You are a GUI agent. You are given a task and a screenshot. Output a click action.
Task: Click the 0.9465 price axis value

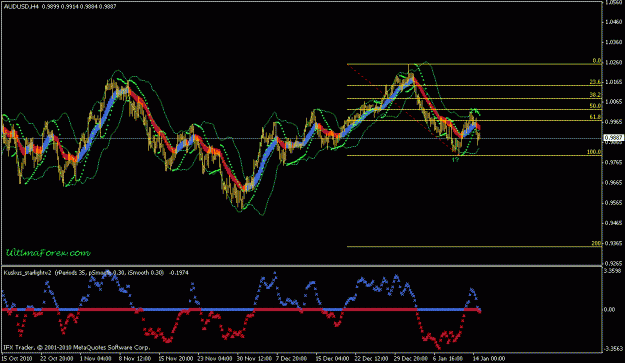point(614,223)
